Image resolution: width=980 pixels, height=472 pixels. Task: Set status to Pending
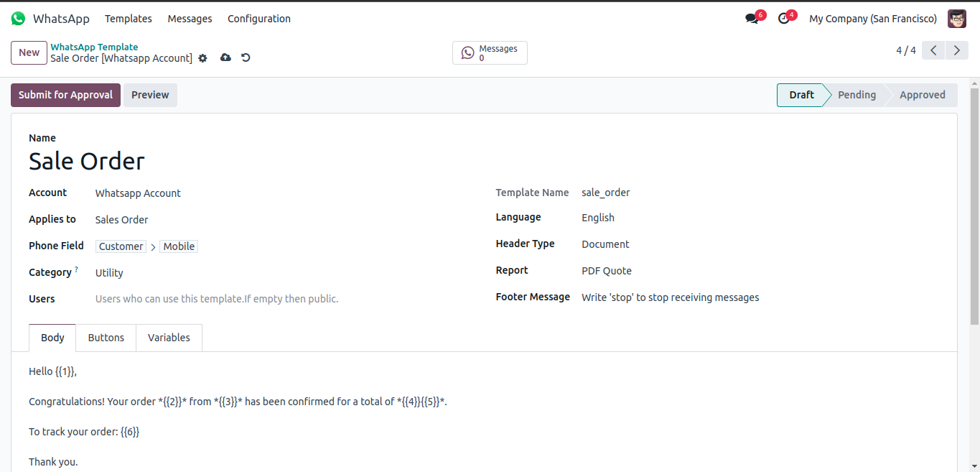coord(857,95)
